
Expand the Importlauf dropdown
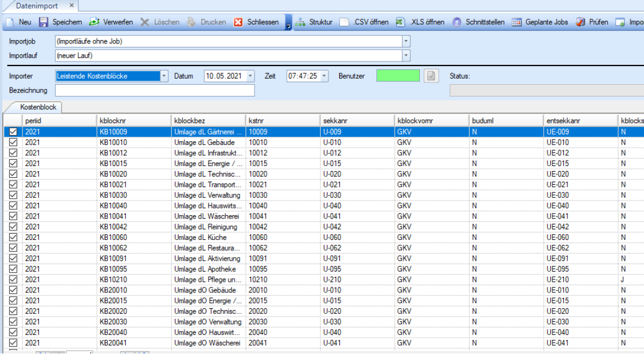point(406,55)
